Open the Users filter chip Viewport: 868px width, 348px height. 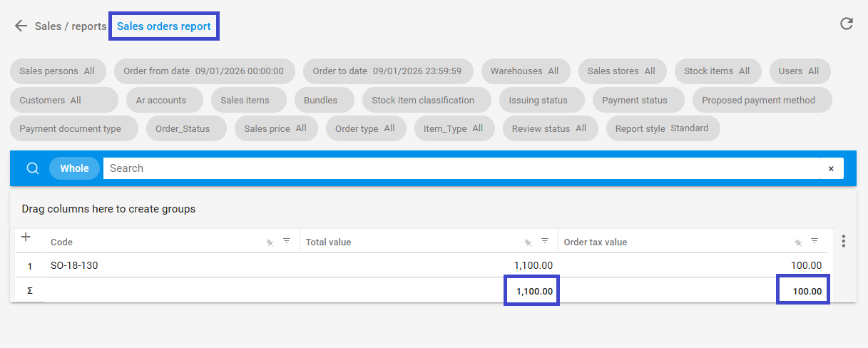[800, 71]
